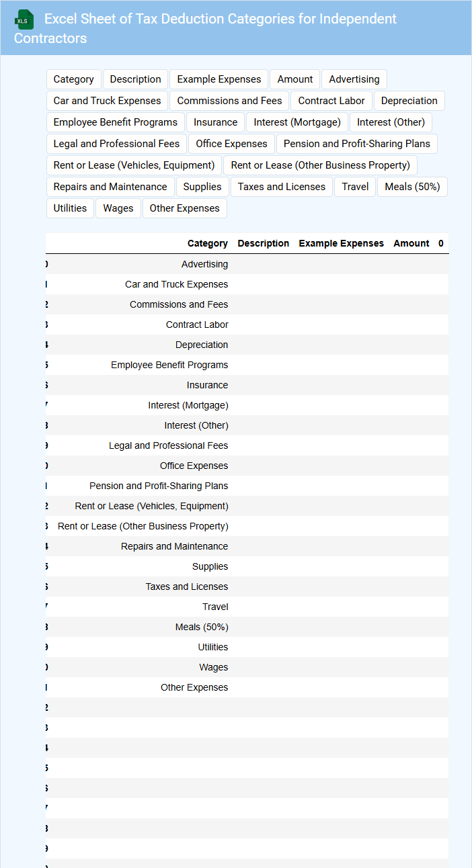Click the Supplies tag button
The width and height of the screenshot is (472, 868).
point(202,187)
